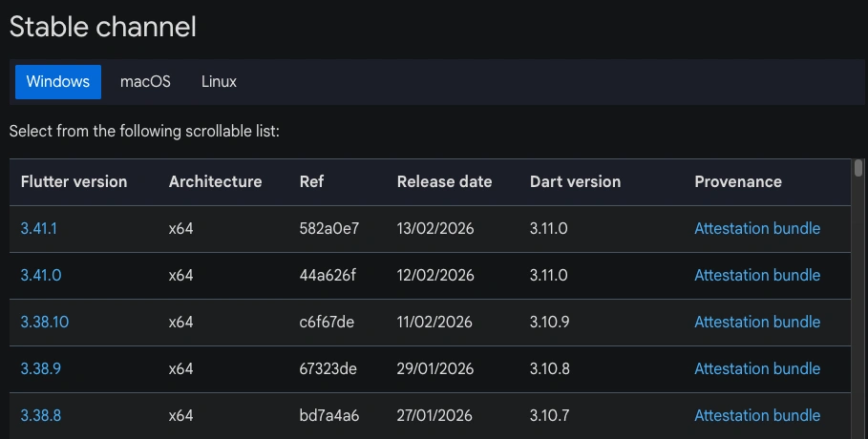Click x64 architecture in 3.41.1 row
868x439 pixels.
click(181, 229)
